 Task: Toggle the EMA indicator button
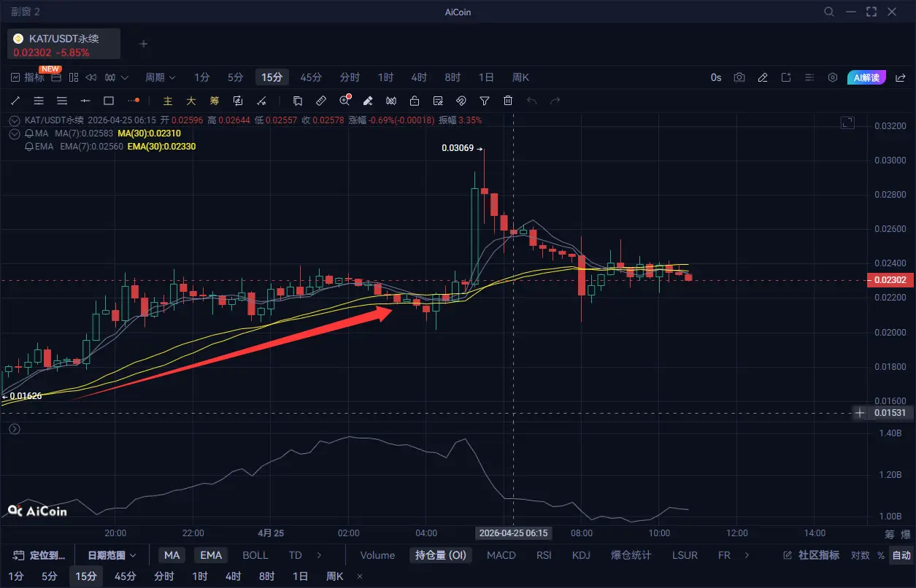pyautogui.click(x=211, y=555)
